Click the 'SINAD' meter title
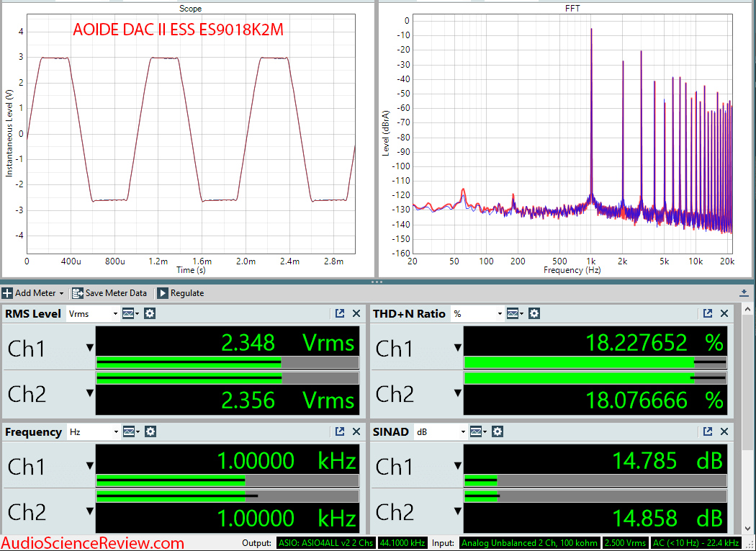 (x=390, y=432)
